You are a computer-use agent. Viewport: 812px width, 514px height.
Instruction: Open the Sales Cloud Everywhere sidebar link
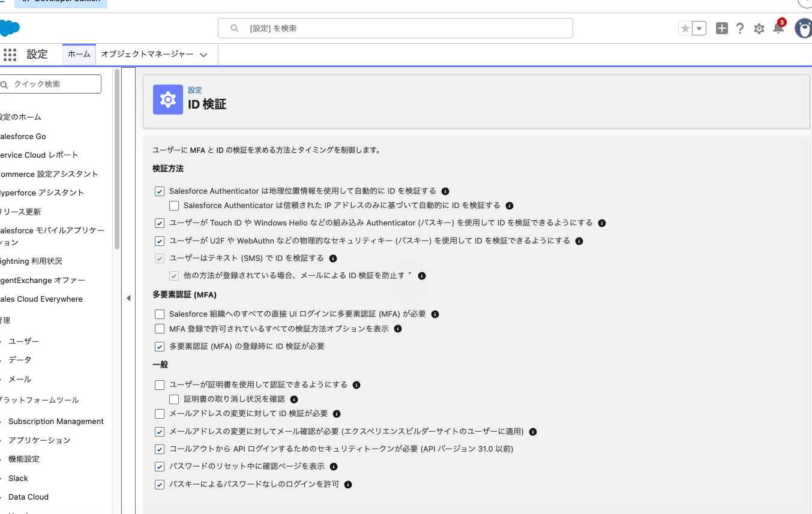click(x=41, y=299)
